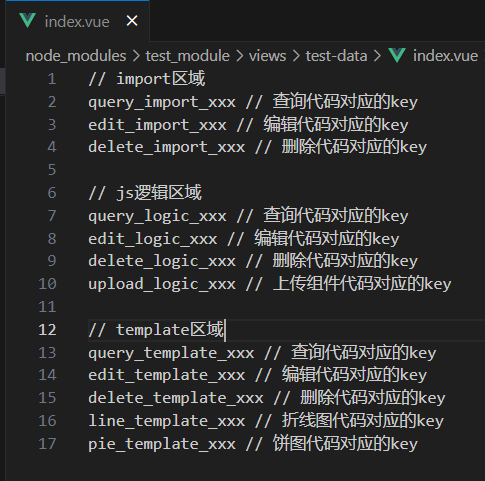Click the edit_import_xxx text

tap(157, 125)
